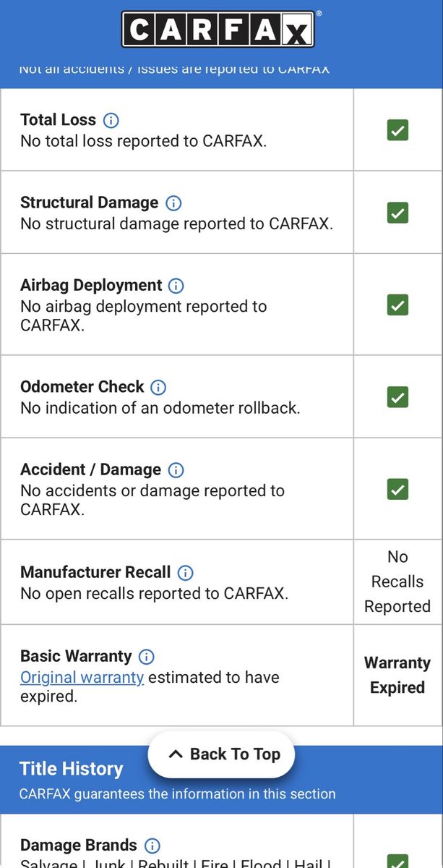Click the Accident / Damage green checkmark
This screenshot has height=868, width=443.
click(397, 489)
